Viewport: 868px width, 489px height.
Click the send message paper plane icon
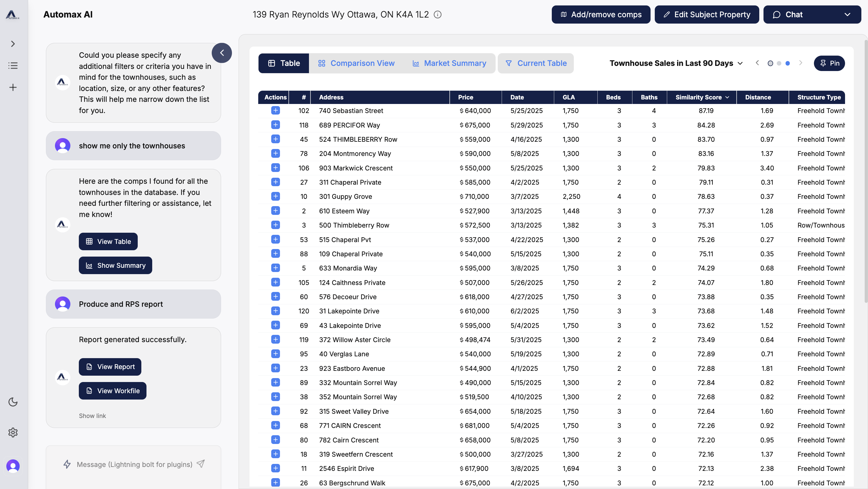pyautogui.click(x=201, y=464)
